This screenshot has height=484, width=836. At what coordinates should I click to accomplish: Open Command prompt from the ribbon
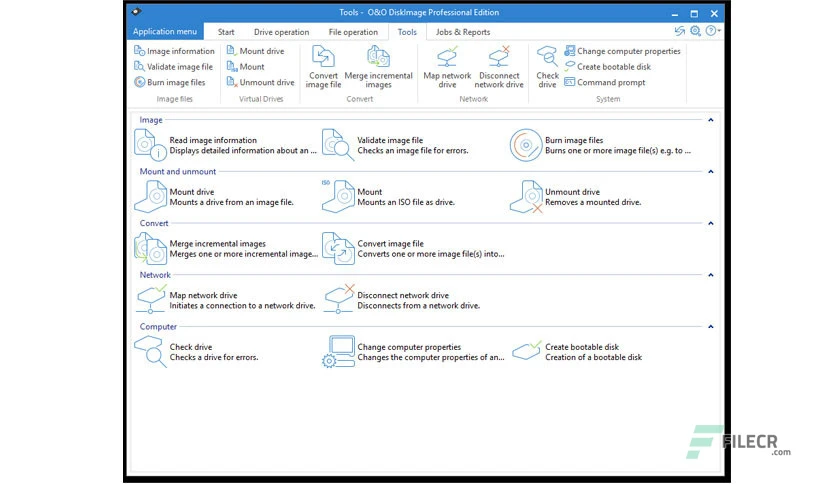coord(605,82)
